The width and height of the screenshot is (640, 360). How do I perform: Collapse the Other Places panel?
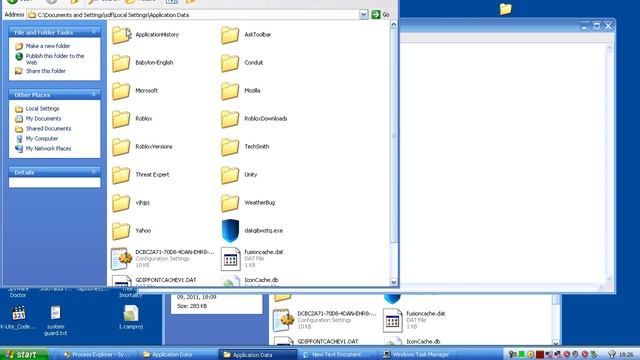(93, 94)
